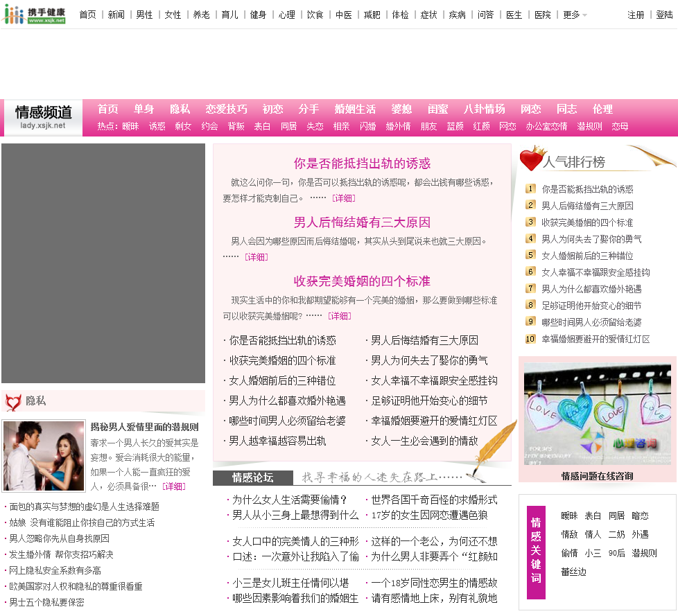The width and height of the screenshot is (678, 616).
Task: Open list item 女人一生必会遇到的情敌
Action: tap(424, 441)
